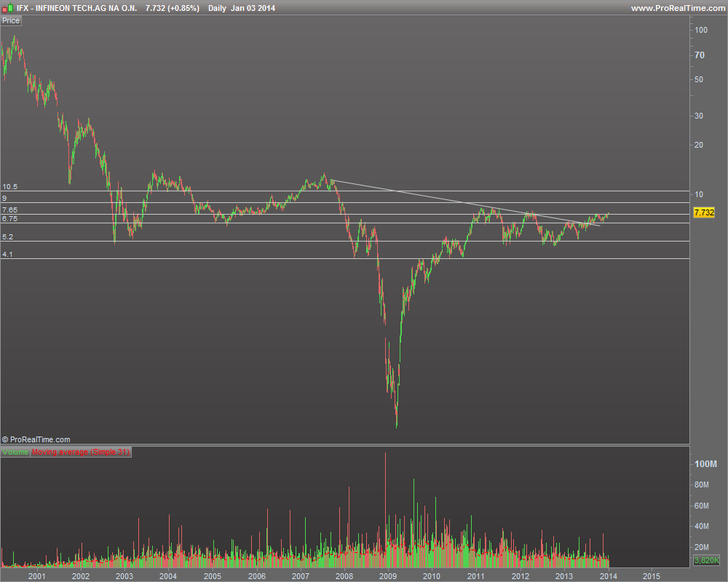Viewport: 728px width, 582px height.
Task: Select the Volume indicator label
Action: pyautogui.click(x=15, y=452)
